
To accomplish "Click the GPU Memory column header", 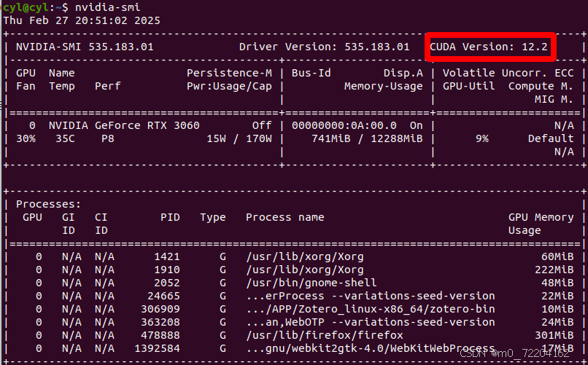I will pos(541,218).
